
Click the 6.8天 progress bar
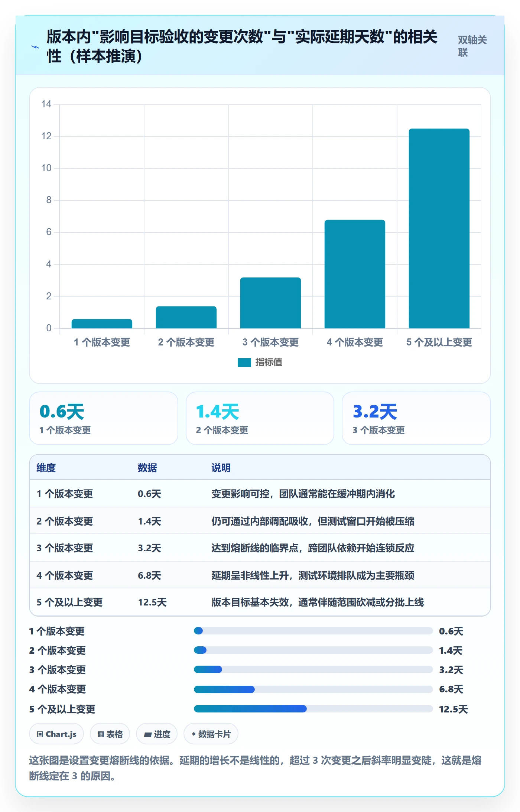click(313, 689)
